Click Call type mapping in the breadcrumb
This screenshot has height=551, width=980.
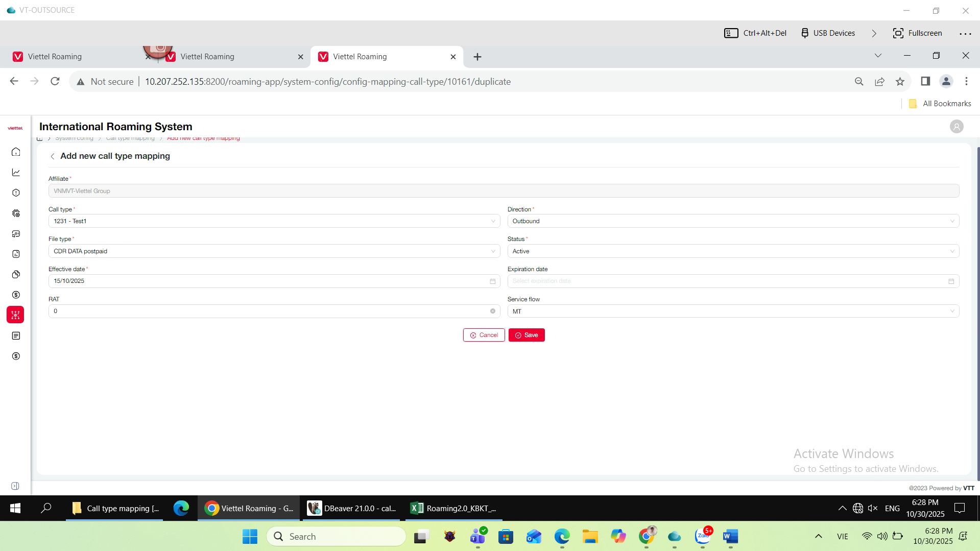point(130,138)
